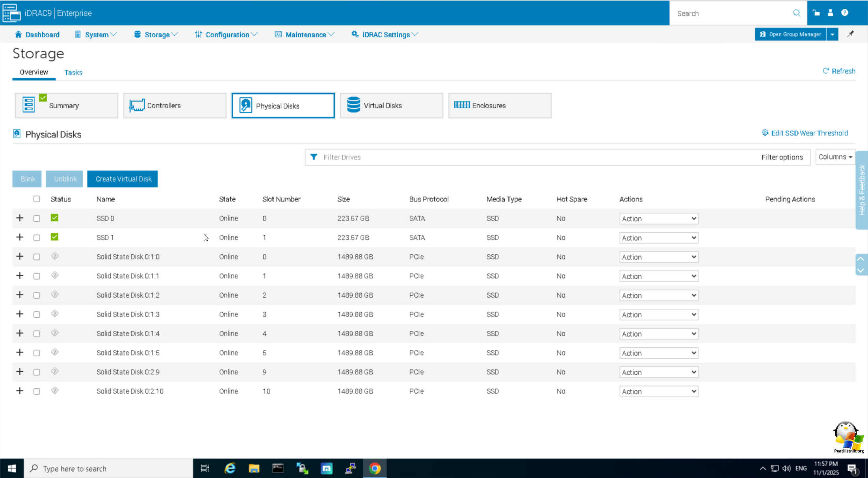Screen dimensions: 868x478
Task: Click the help question mark icon
Action: point(844,13)
